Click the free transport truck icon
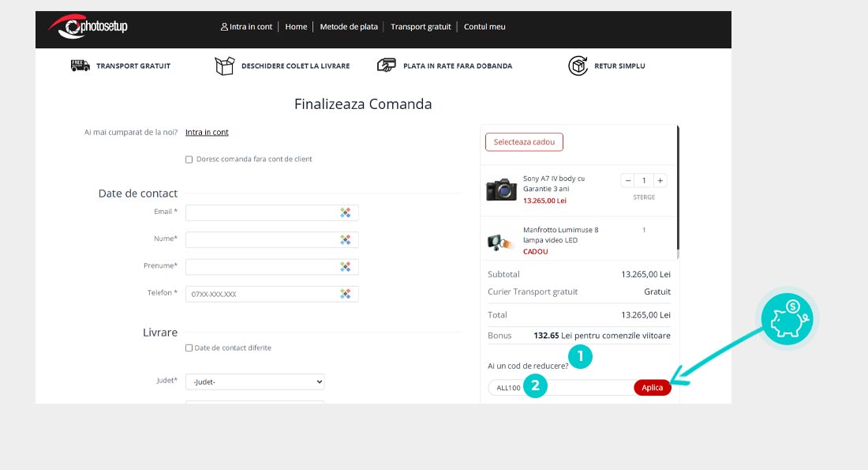This screenshot has width=868, height=470. pyautogui.click(x=80, y=66)
